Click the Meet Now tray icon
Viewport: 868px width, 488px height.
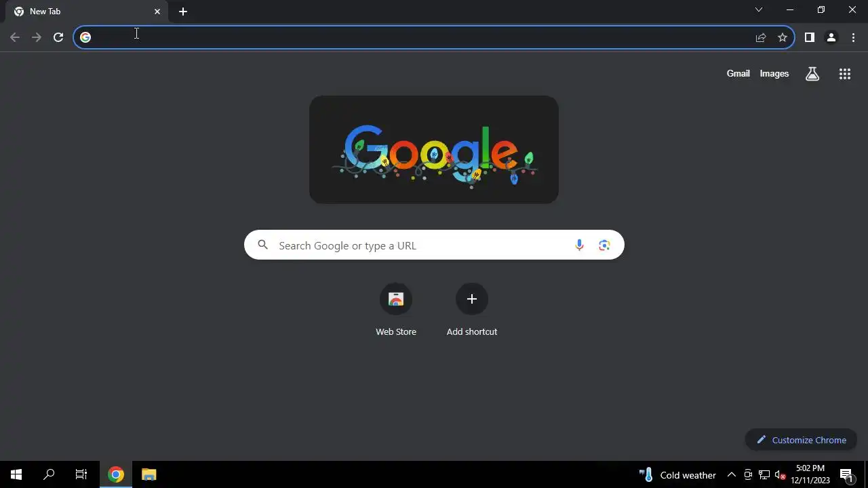748,474
